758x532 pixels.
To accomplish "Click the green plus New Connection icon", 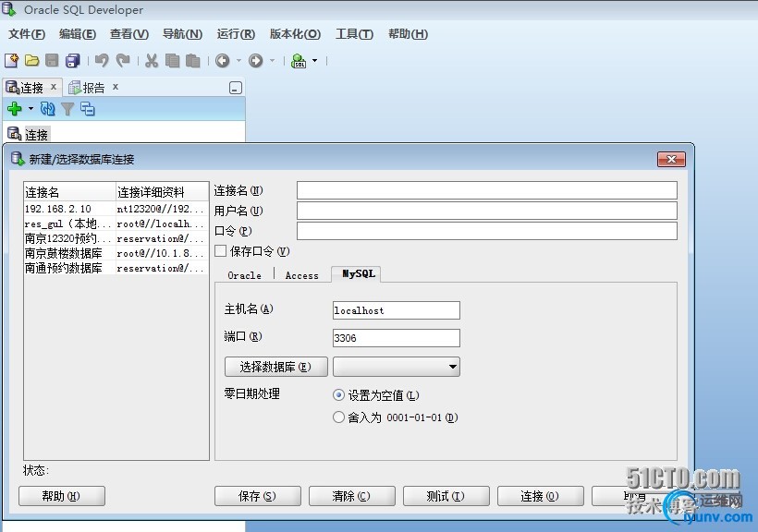I will pos(15,109).
